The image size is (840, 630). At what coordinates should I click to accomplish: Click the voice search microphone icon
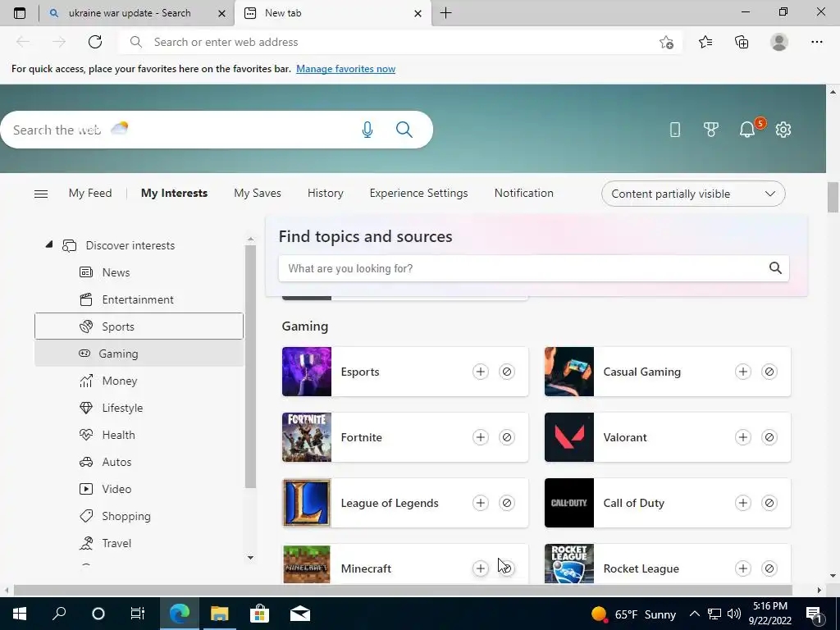(367, 130)
